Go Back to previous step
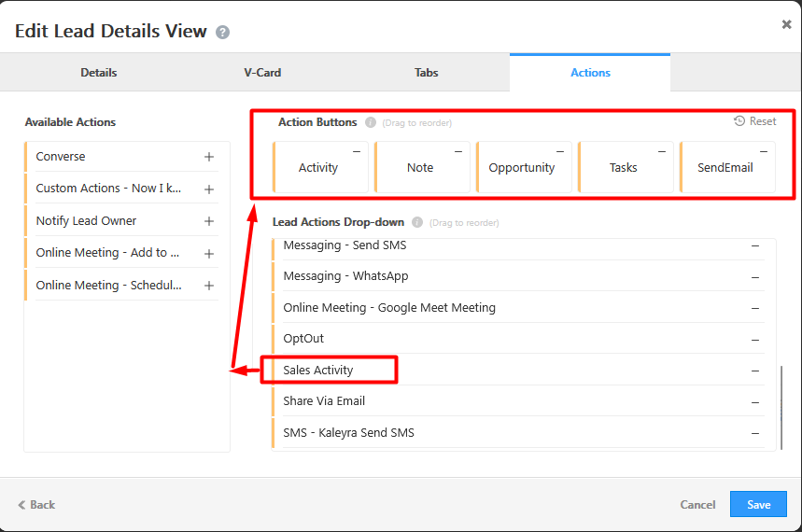The width and height of the screenshot is (802, 532). click(36, 505)
